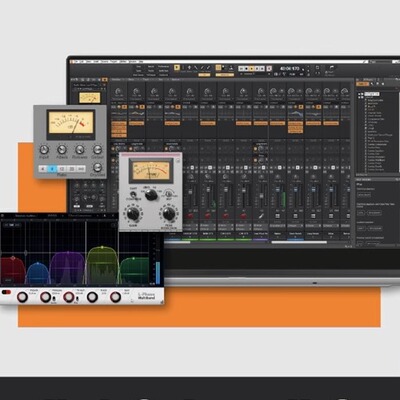Click the red round icon on the first console strip
Image resolution: width=400 pixels, height=400 pixels.
point(190,216)
